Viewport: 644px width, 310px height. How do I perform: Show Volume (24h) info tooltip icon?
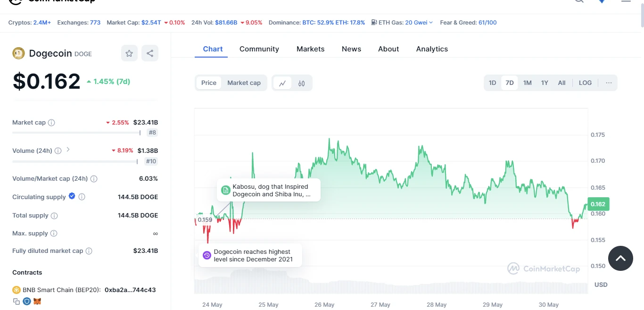58,151
